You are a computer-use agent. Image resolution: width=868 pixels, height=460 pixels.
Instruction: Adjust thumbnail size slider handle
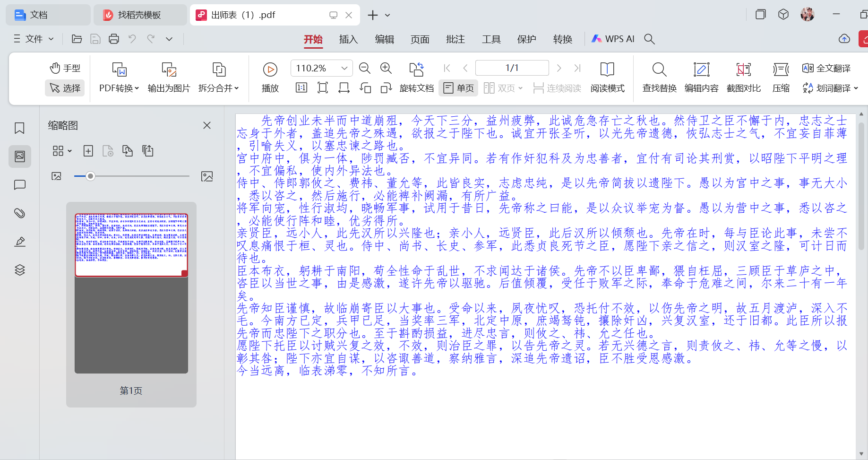pyautogui.click(x=90, y=176)
